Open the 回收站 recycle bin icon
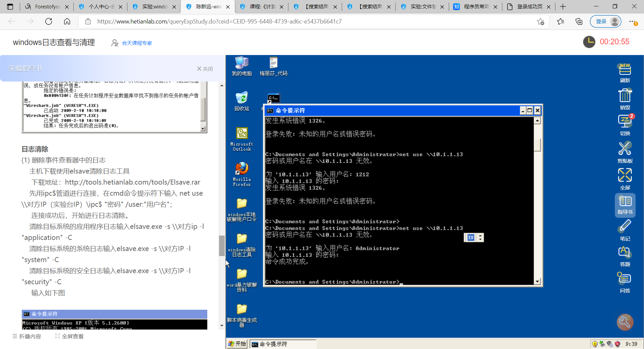Viewport: 644px width, 349px height. (241, 101)
